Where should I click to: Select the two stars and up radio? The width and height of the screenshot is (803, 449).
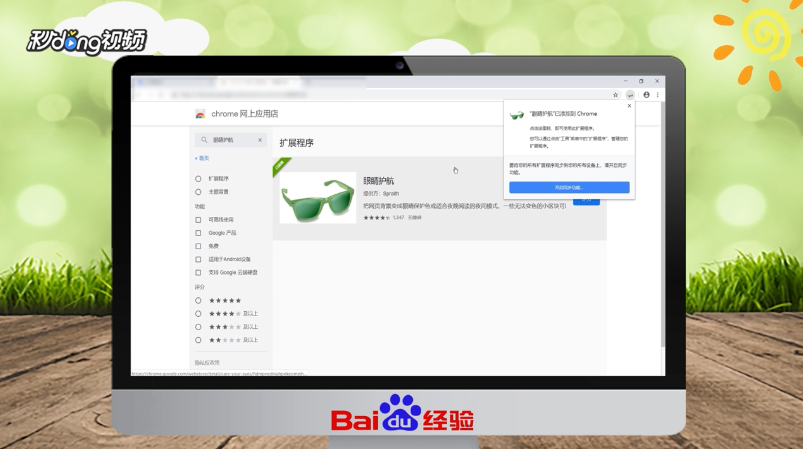[198, 340]
